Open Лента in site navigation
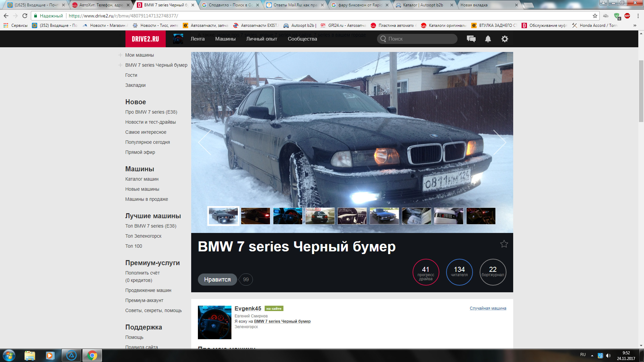 coord(198,39)
